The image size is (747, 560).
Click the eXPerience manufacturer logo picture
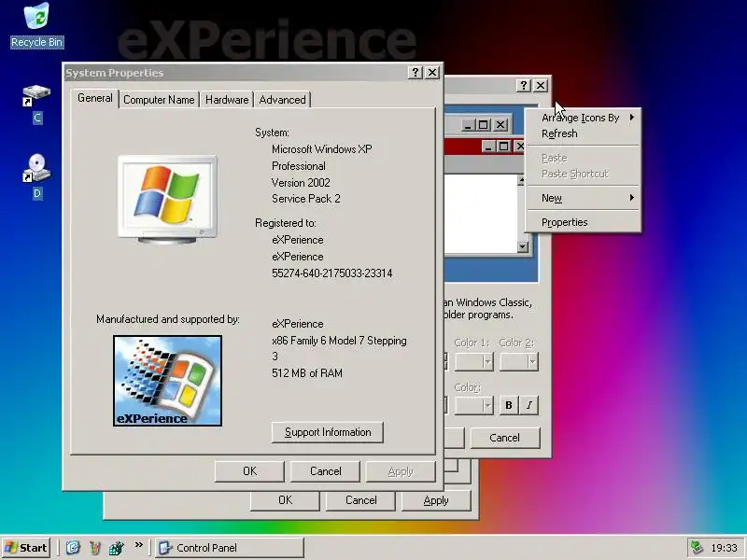click(168, 381)
